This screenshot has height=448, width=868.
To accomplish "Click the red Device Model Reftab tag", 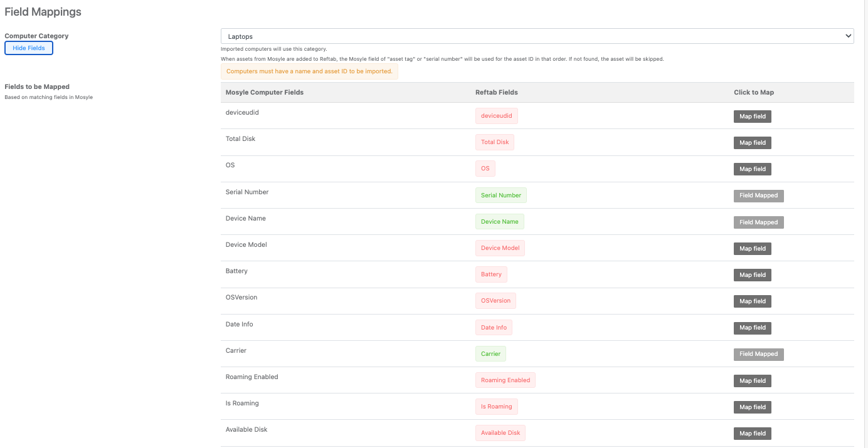I will tap(500, 248).
